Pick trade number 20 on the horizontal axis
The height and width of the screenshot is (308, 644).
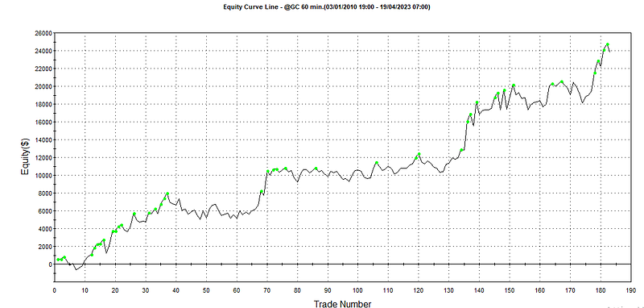click(115, 290)
